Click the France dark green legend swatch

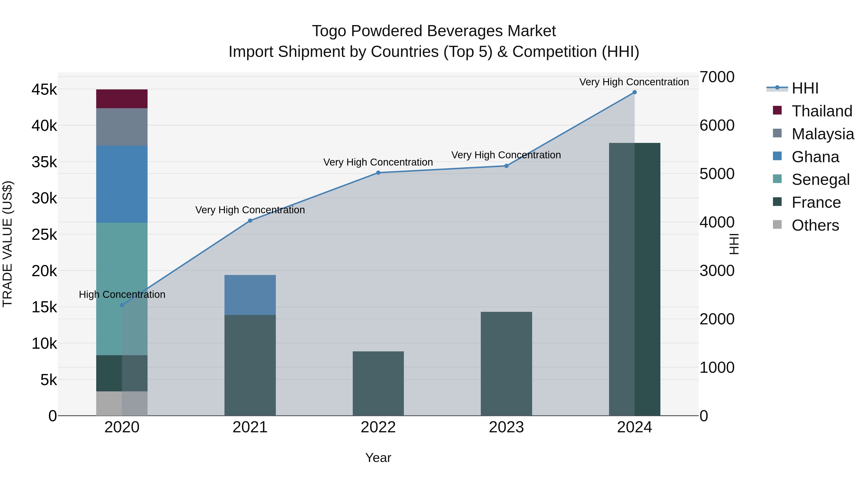(777, 202)
